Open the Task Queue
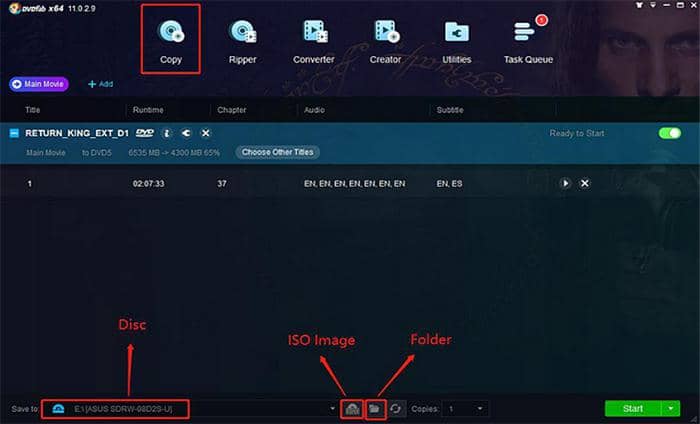Viewport: 700px width, 424px height. 528,40
